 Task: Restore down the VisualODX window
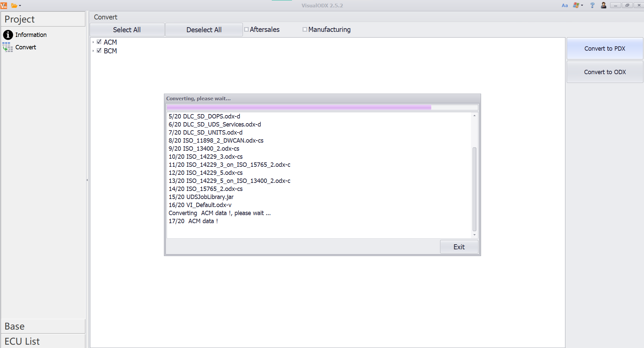(x=627, y=5)
